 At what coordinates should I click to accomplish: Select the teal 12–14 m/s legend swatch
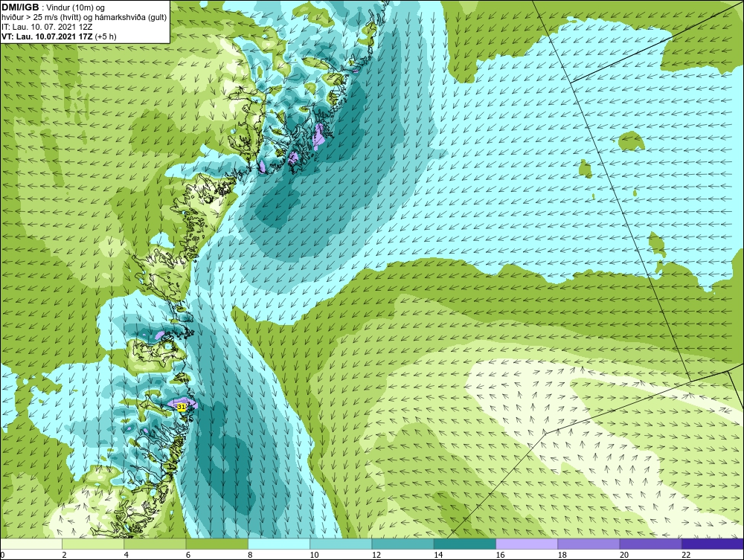[x=403, y=544]
